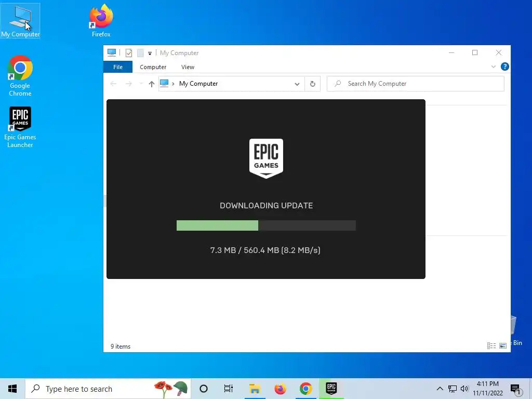Screen dimensions: 532x399
Task: Open Chrome from the taskbar
Action: (x=305, y=389)
